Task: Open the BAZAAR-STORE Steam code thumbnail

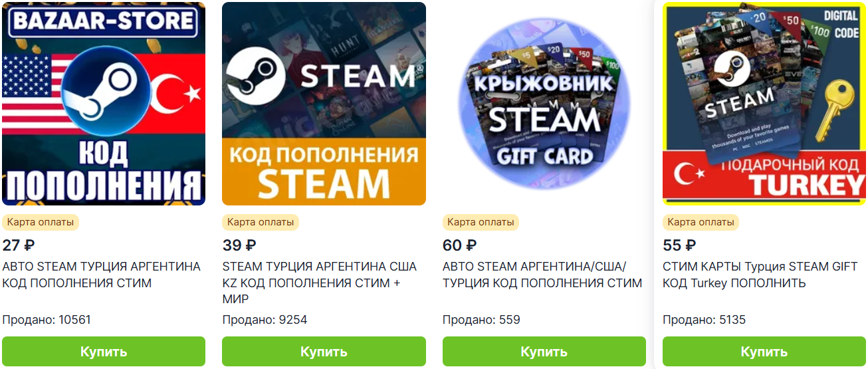Action: click(x=104, y=103)
